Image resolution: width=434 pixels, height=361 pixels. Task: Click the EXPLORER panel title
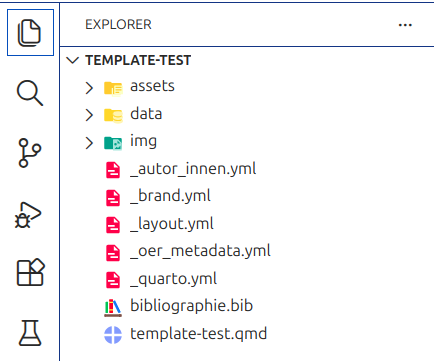pos(118,25)
